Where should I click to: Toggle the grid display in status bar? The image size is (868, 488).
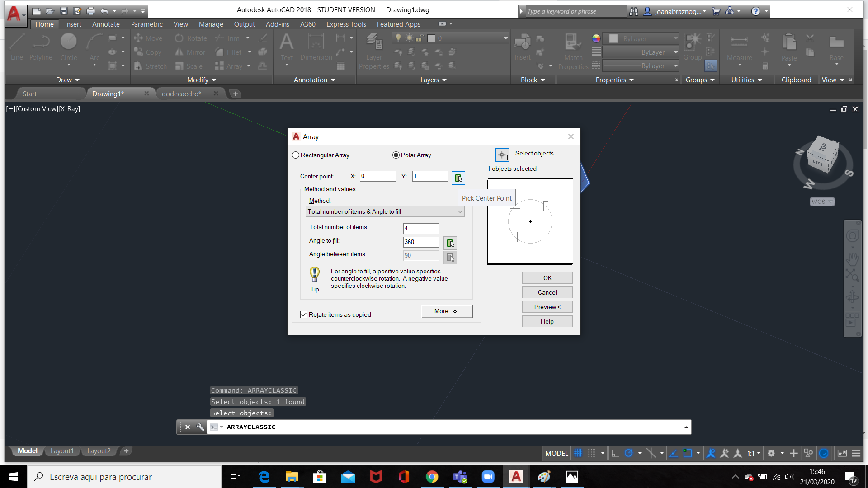coord(578,453)
